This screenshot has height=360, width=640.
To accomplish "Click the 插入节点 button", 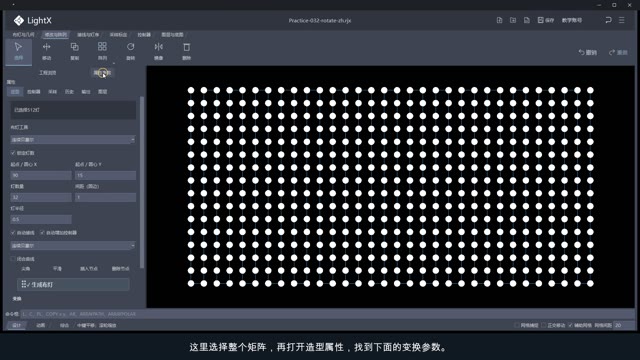I will pyautogui.click(x=89, y=269).
